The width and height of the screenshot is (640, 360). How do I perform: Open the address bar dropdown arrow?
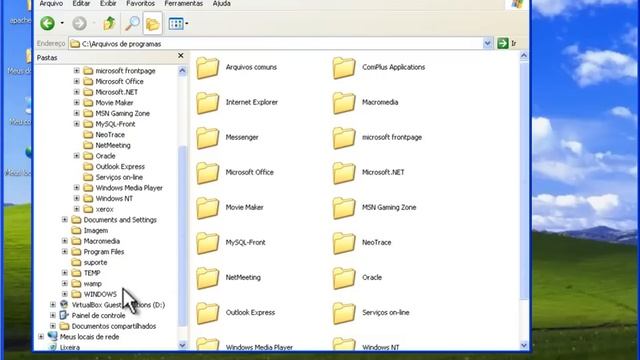point(487,43)
